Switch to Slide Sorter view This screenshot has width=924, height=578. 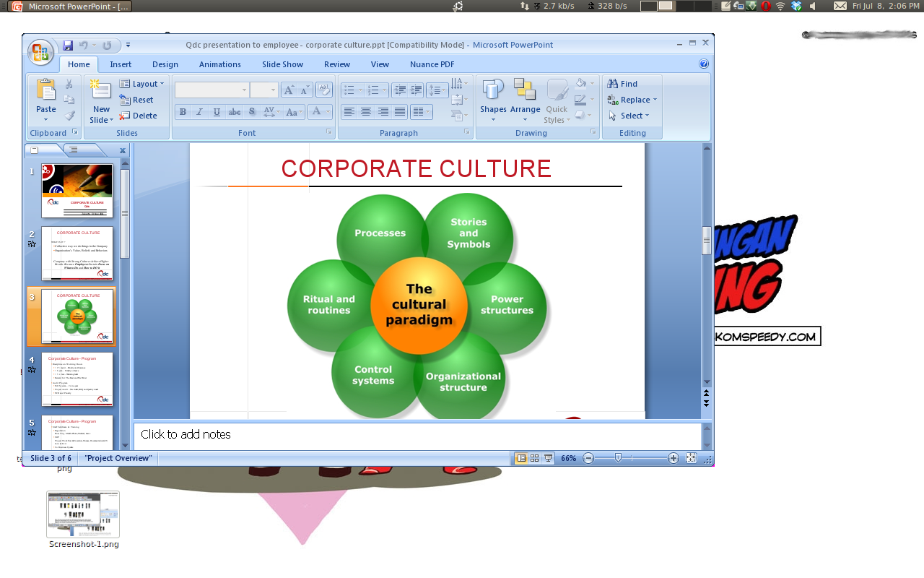pos(535,458)
